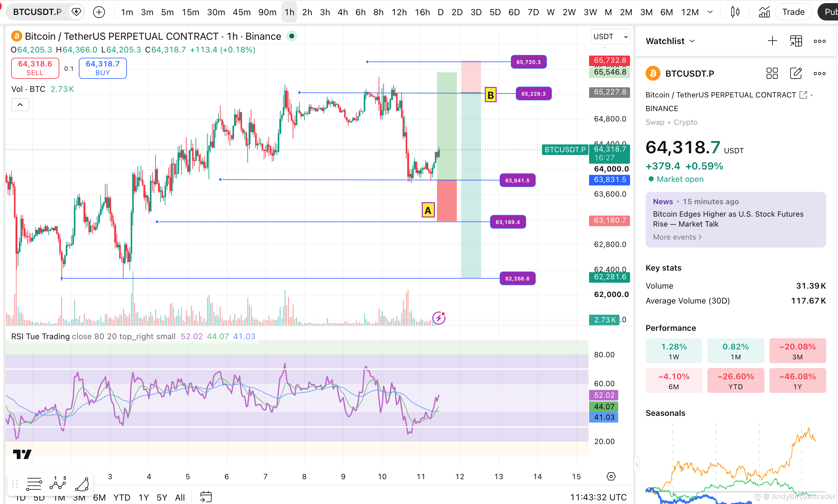Click the yellow B label on chart
The width and height of the screenshot is (838, 504).
(490, 95)
